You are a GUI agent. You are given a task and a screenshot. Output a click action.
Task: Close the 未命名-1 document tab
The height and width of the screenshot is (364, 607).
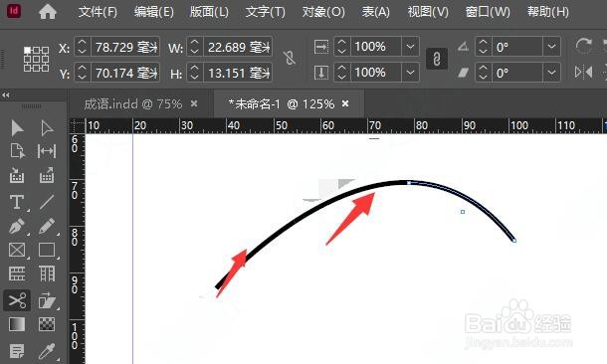[345, 103]
